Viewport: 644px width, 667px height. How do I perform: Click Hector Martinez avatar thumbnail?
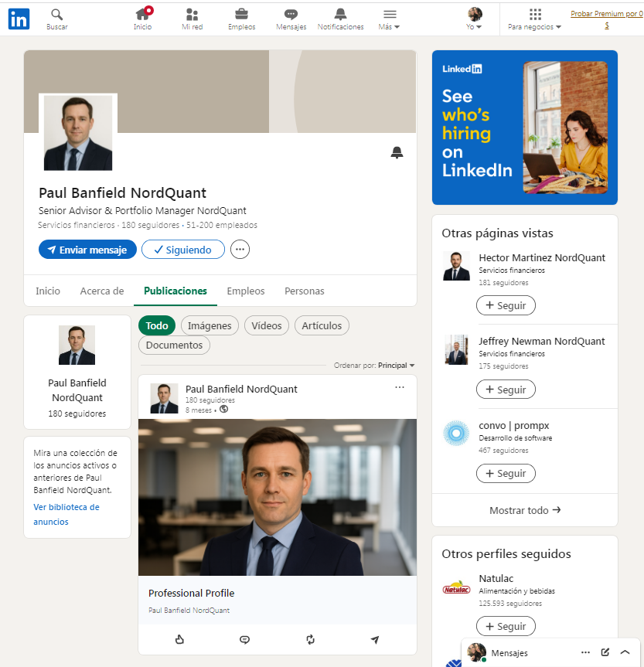(x=456, y=266)
